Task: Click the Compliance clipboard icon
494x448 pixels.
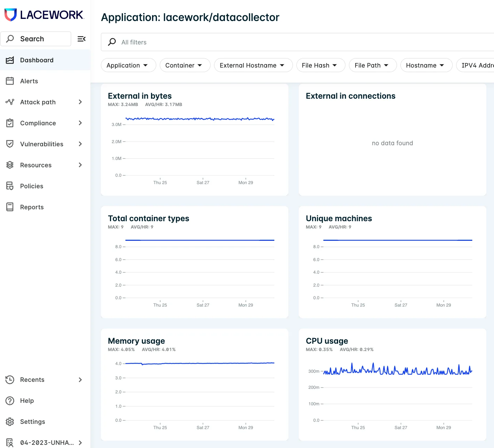Action: point(10,123)
